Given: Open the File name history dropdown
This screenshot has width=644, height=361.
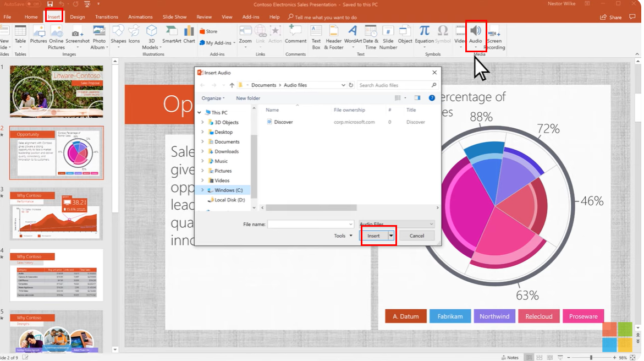Looking at the screenshot, I should [x=351, y=224].
